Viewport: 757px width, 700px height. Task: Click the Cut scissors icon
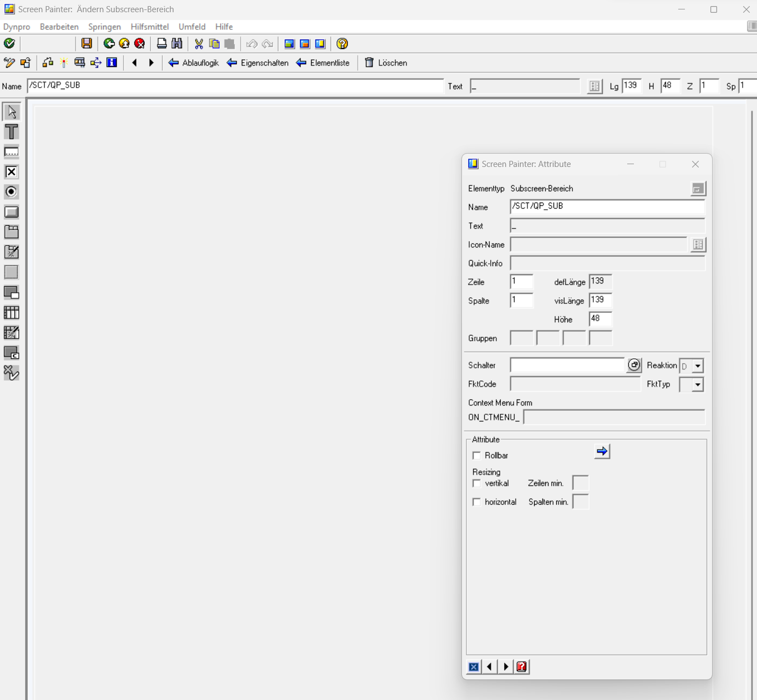199,43
